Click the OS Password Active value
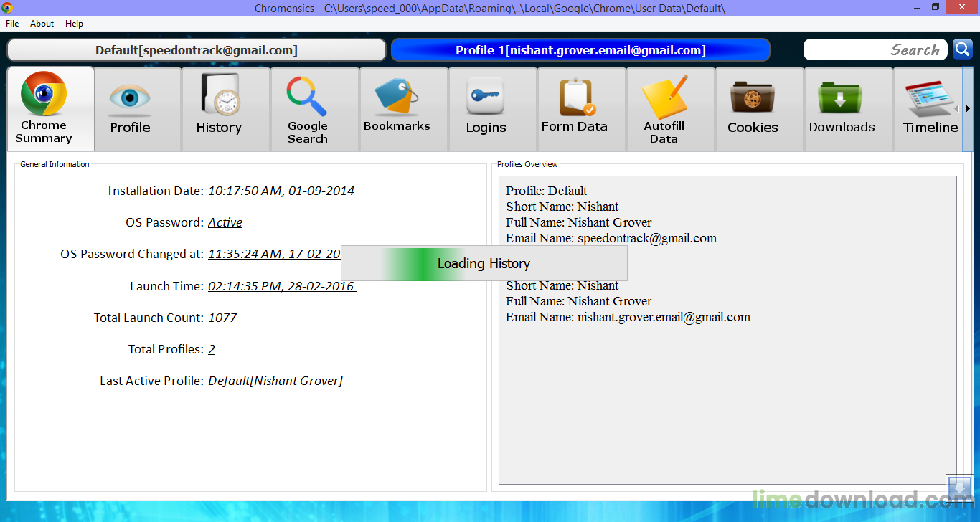Screen dimensions: 980x522 pyautogui.click(x=225, y=222)
